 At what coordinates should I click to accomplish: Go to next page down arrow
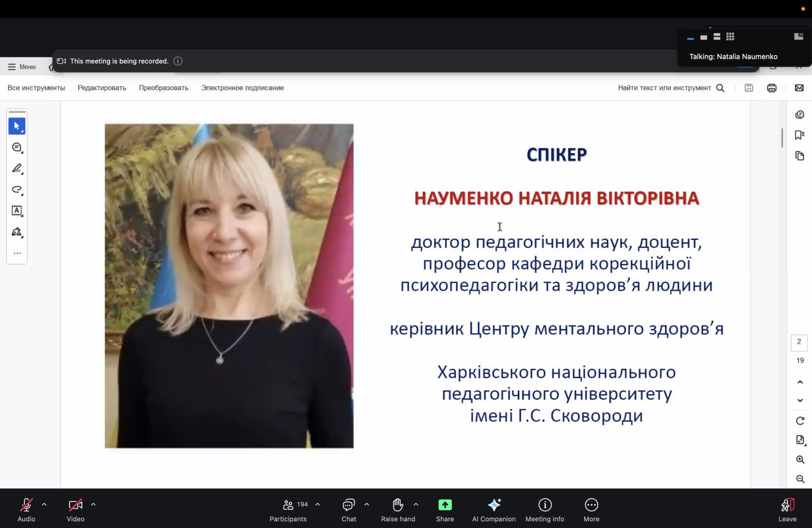800,401
